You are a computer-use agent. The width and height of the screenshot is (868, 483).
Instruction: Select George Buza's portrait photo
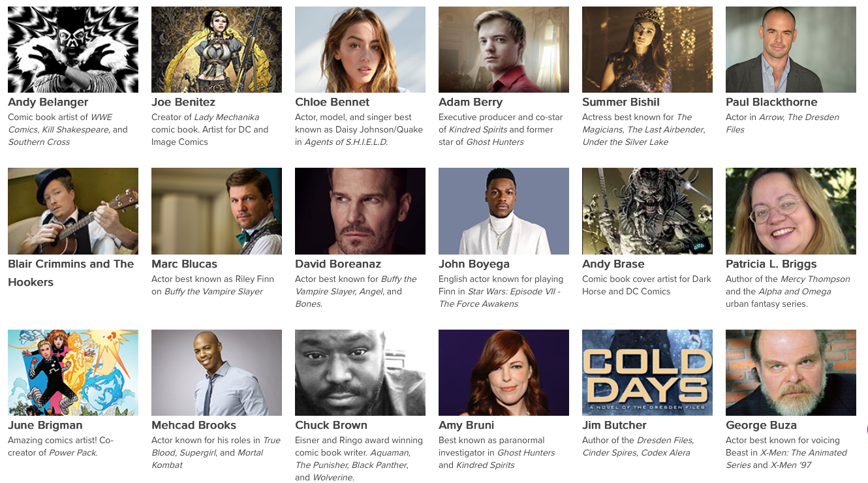click(791, 373)
